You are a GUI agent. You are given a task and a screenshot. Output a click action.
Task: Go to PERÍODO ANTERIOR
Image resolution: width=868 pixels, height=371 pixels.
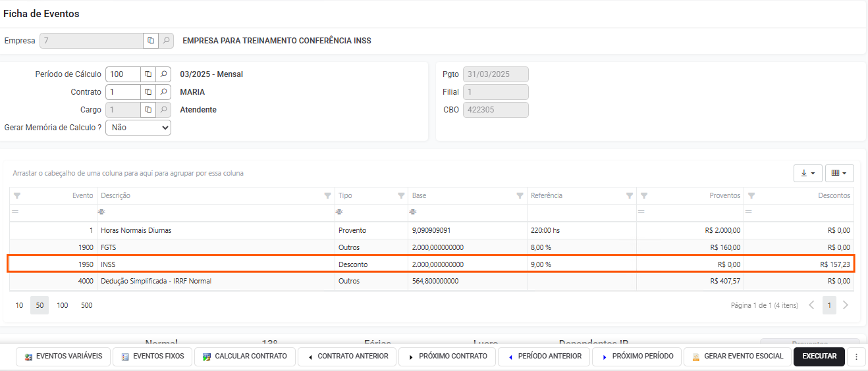point(544,357)
